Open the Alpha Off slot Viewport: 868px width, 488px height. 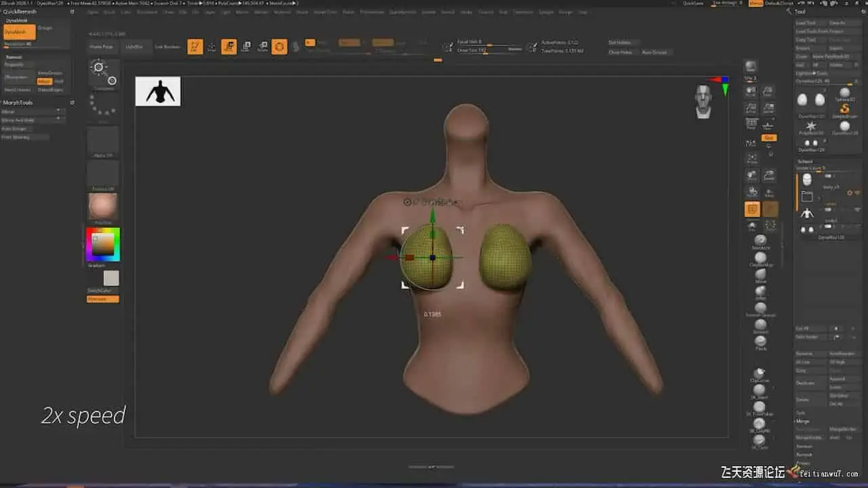103,142
